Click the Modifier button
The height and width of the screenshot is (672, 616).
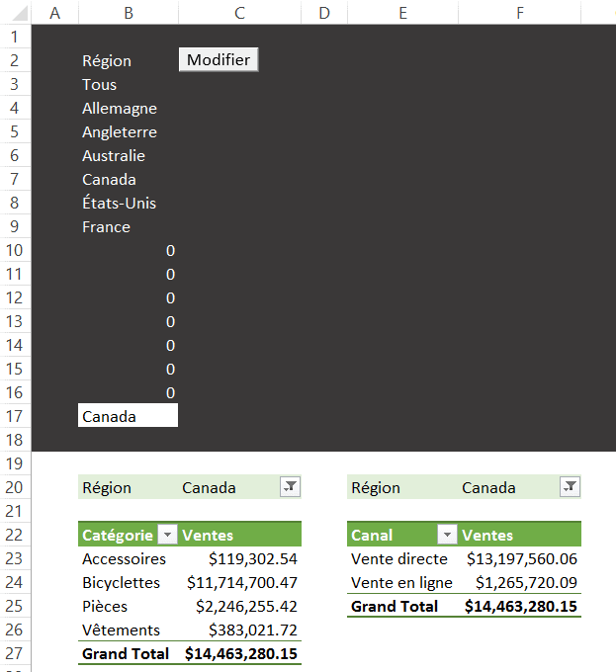pos(219,60)
